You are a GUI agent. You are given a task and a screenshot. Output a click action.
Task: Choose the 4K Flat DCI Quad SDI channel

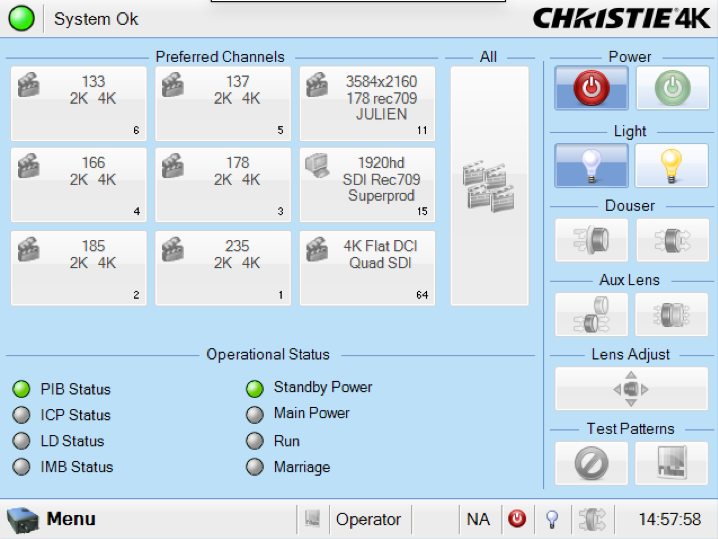click(368, 267)
